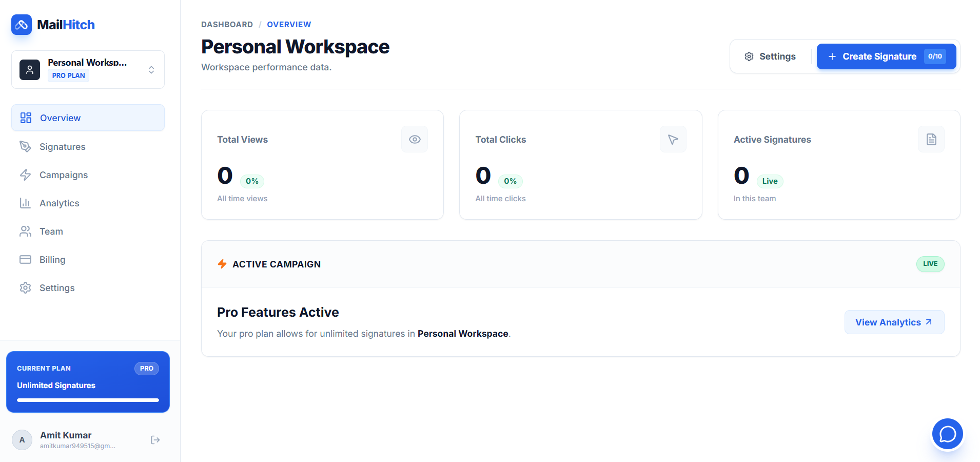
Task: Open the DASHBOARD breadcrumb tab
Action: 227,24
